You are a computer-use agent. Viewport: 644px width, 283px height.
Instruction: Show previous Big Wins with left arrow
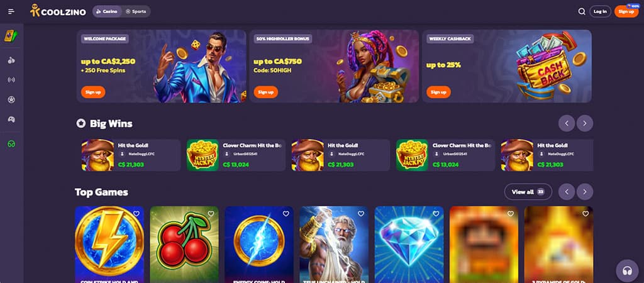(x=567, y=123)
